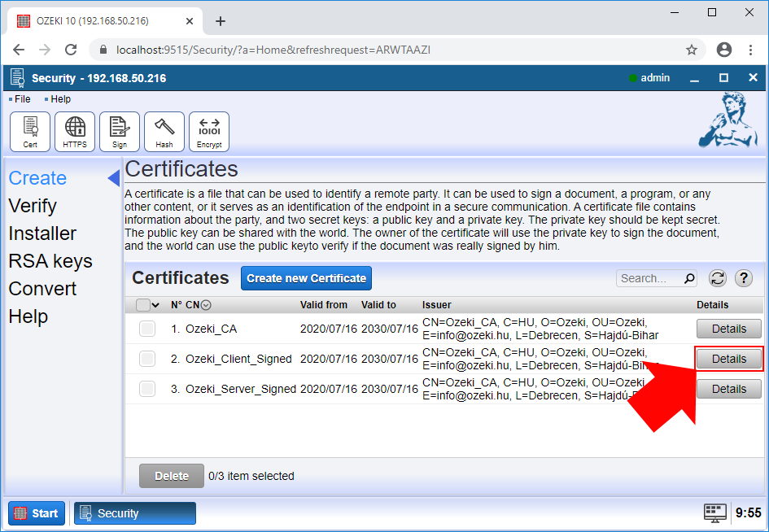
Task: Bookmark this page with the star icon
Action: point(692,50)
